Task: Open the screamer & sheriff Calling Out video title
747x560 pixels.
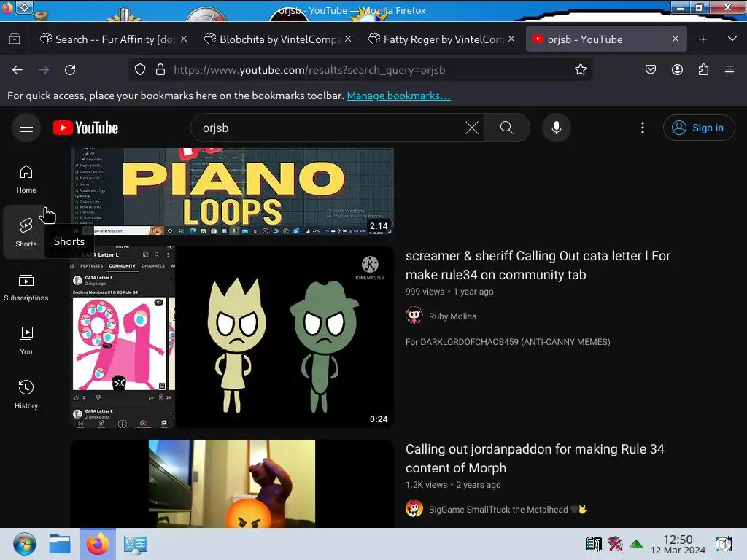Action: click(538, 265)
